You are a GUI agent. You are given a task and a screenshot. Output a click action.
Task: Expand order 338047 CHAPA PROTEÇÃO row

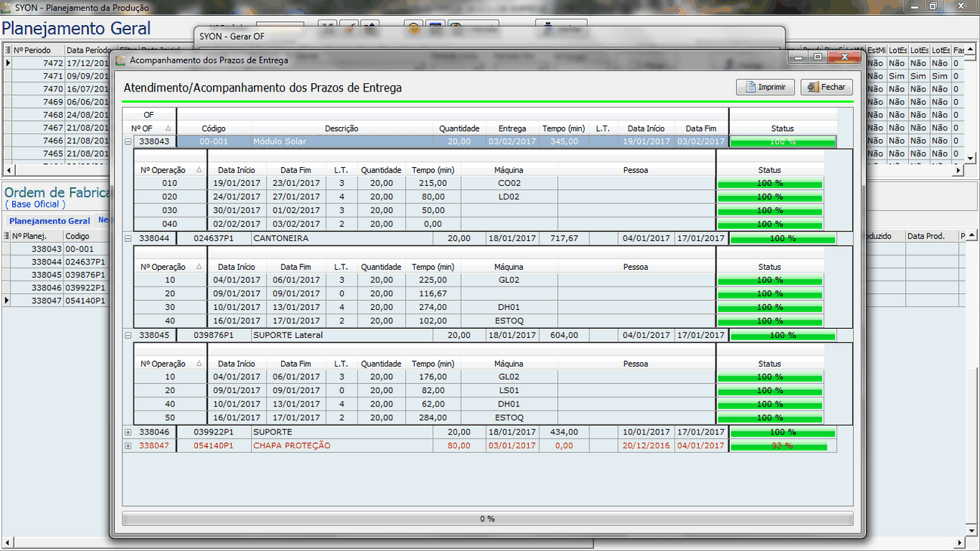(128, 446)
